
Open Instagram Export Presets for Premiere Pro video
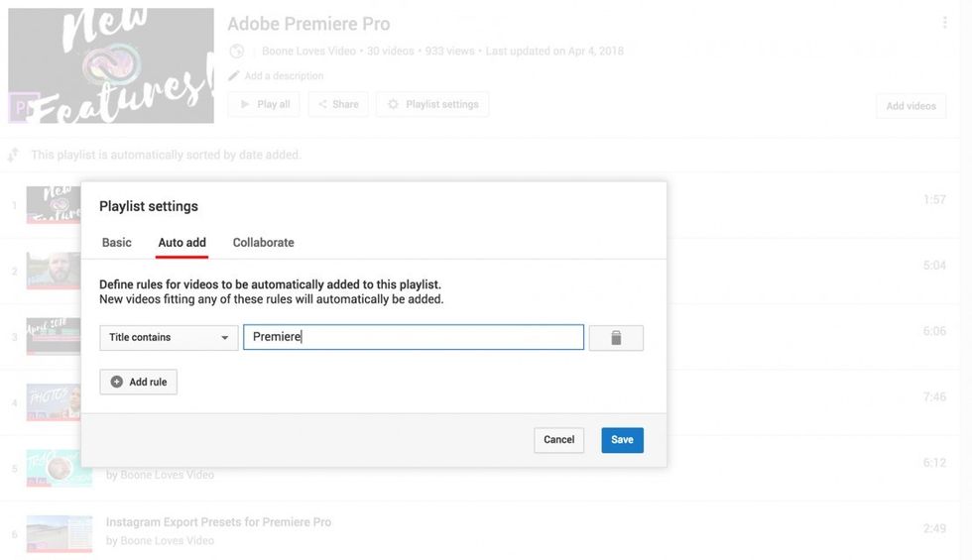point(218,522)
